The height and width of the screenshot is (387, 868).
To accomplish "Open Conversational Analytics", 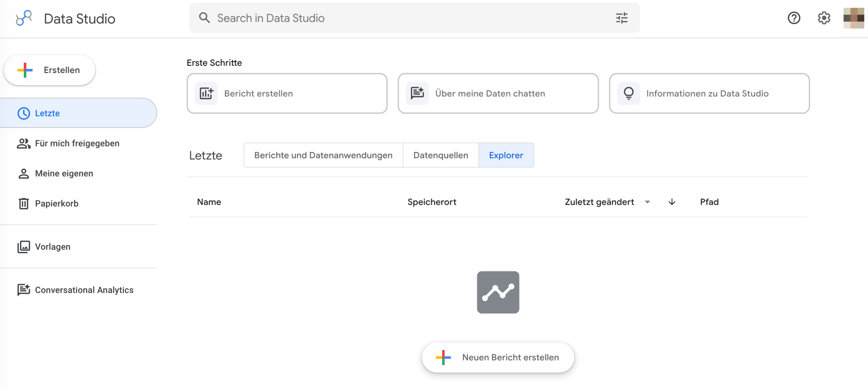I will 78,290.
